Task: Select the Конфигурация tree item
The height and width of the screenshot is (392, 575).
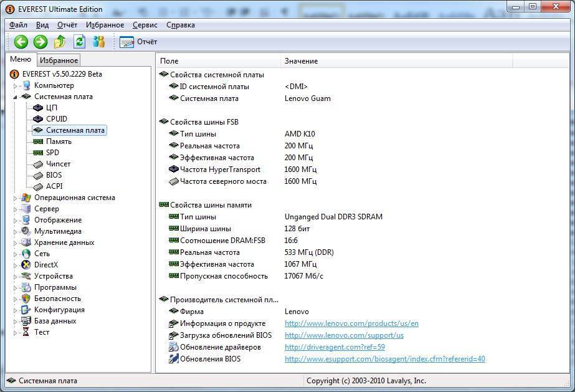Action: pyautogui.click(x=59, y=310)
